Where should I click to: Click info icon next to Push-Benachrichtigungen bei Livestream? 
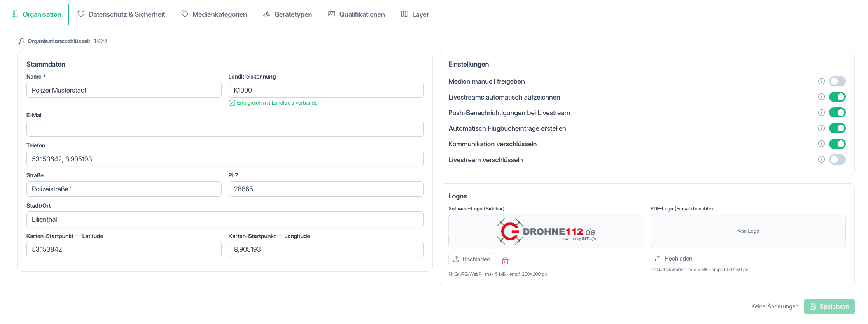[x=821, y=112]
